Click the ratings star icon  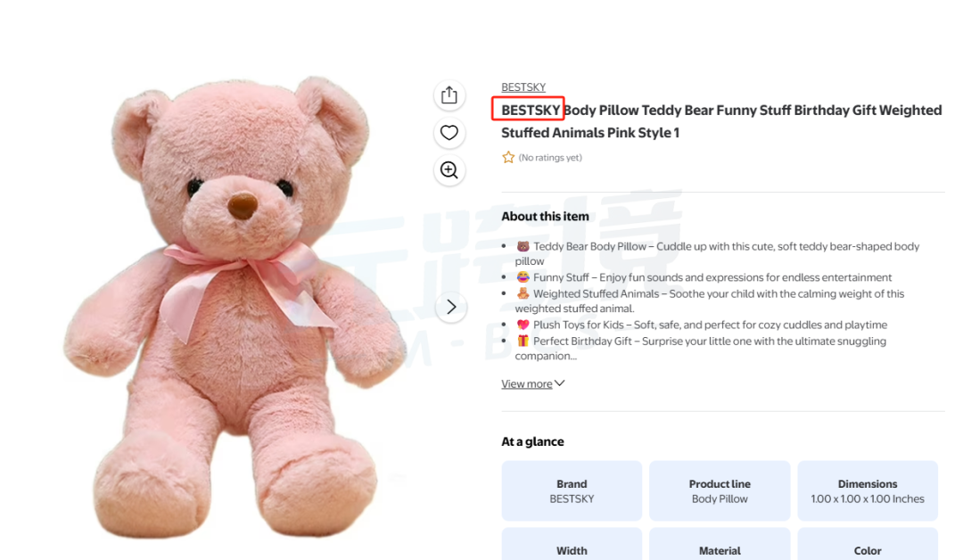[508, 157]
